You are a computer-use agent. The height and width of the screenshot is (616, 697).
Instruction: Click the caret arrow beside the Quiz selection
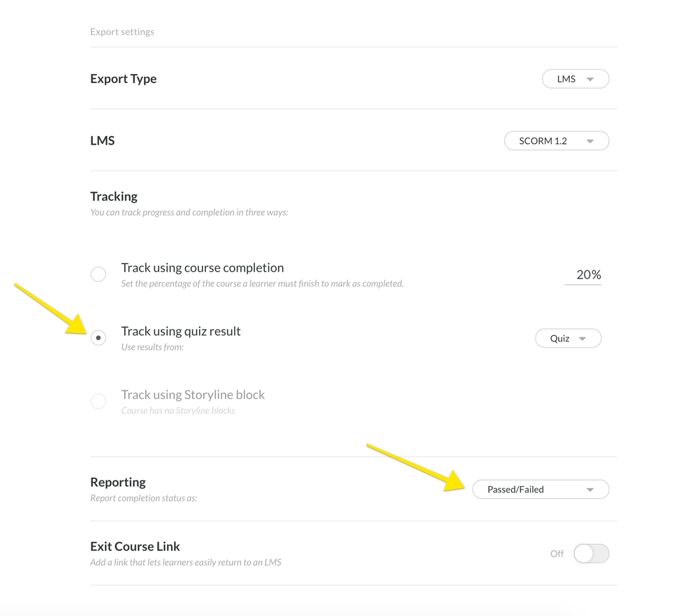pos(582,339)
